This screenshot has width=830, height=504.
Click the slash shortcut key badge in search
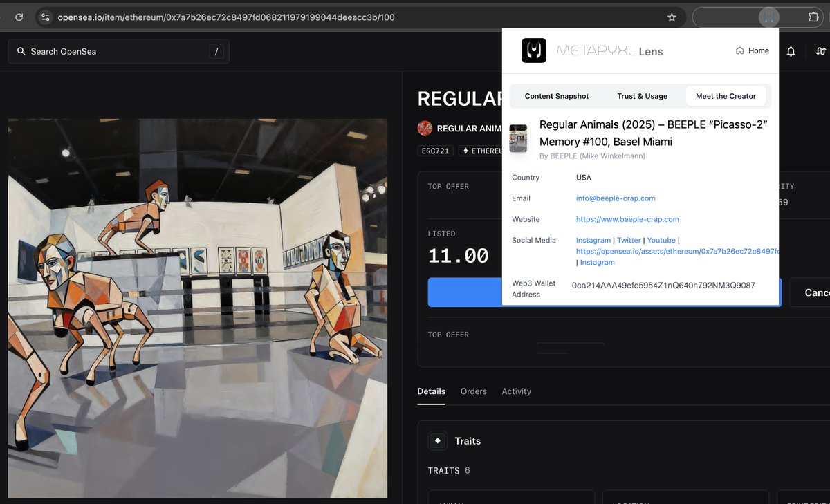click(x=216, y=51)
